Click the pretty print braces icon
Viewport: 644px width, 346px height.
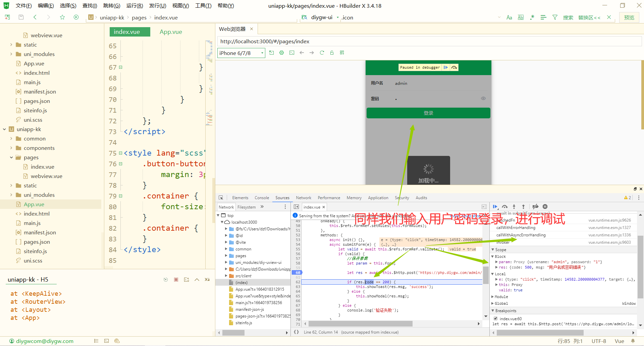(x=297, y=332)
